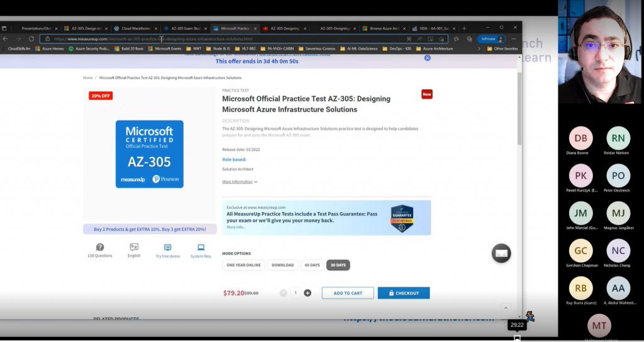Open the NWT bookmarks folder
The height and width of the screenshot is (342, 644).
pos(194,48)
